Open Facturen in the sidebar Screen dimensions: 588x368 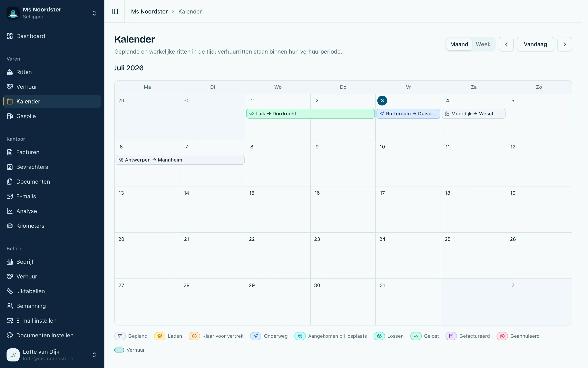coord(52,152)
